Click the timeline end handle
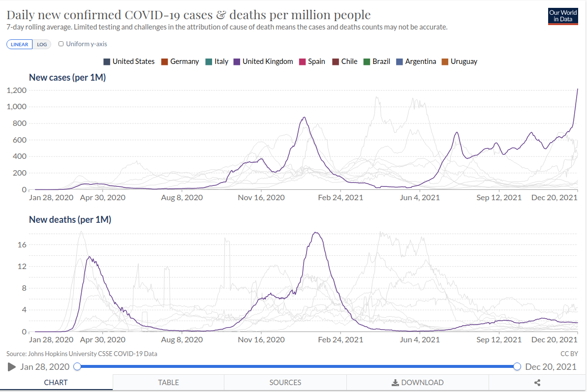Image resolution: width=587 pixels, height=392 pixels. pyautogui.click(x=517, y=366)
